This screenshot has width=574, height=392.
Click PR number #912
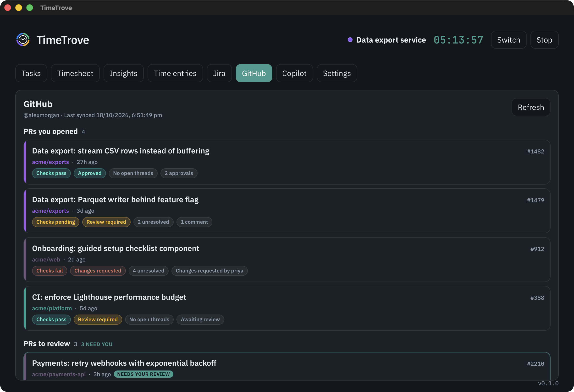click(x=537, y=249)
